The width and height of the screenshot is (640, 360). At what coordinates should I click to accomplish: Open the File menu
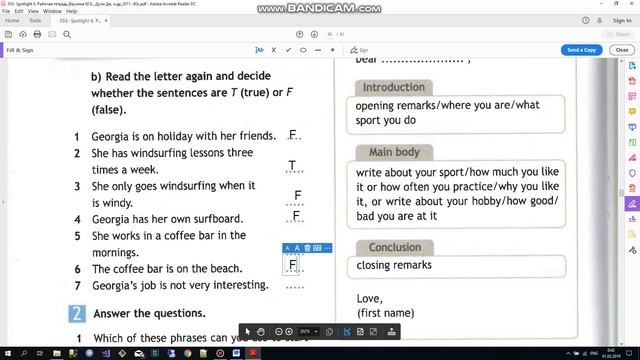click(x=6, y=11)
